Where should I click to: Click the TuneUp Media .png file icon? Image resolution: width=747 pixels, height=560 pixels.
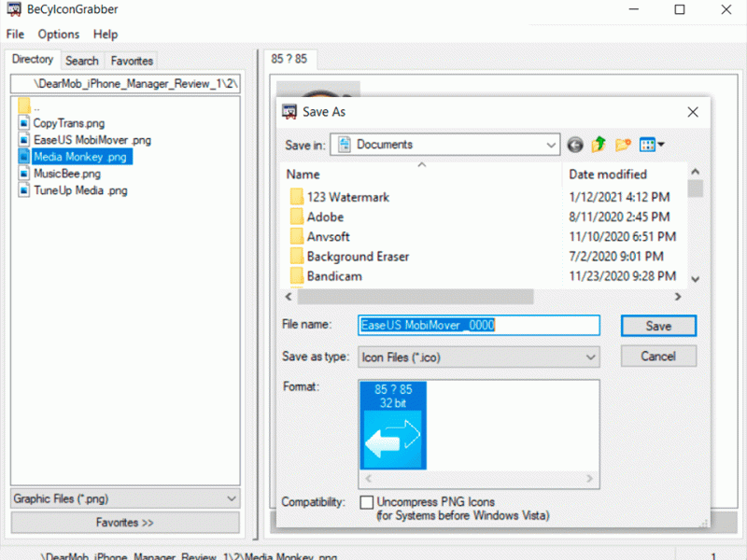click(x=24, y=190)
